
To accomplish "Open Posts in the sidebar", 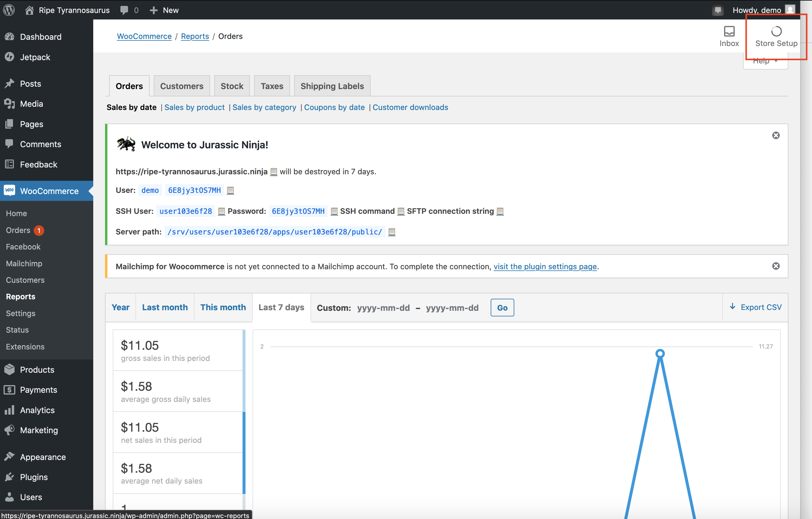I will [47, 83].
